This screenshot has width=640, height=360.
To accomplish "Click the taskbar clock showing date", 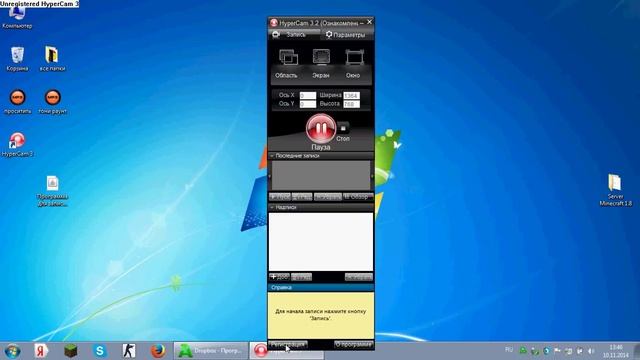I will tap(616, 351).
